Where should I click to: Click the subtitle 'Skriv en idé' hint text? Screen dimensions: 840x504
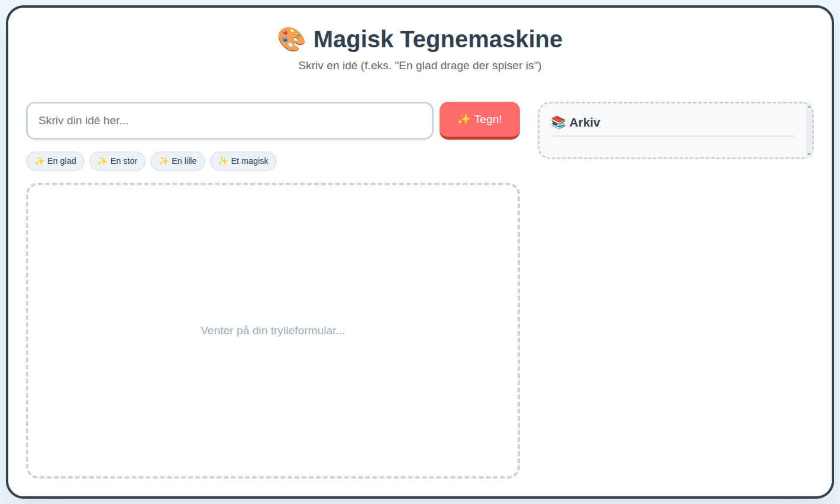tap(420, 66)
